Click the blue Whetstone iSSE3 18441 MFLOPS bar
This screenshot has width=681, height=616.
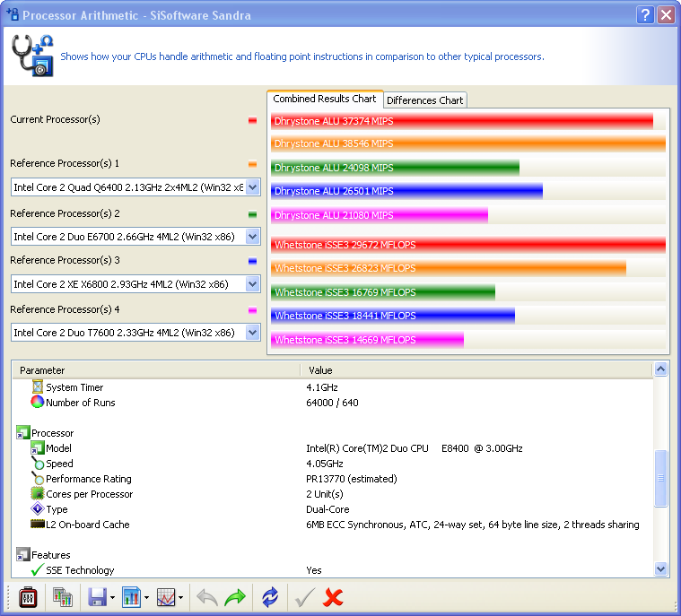point(393,316)
